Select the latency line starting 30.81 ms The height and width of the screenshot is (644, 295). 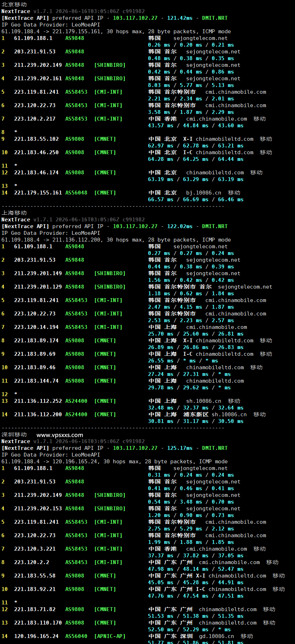pyautogui.click(x=196, y=421)
